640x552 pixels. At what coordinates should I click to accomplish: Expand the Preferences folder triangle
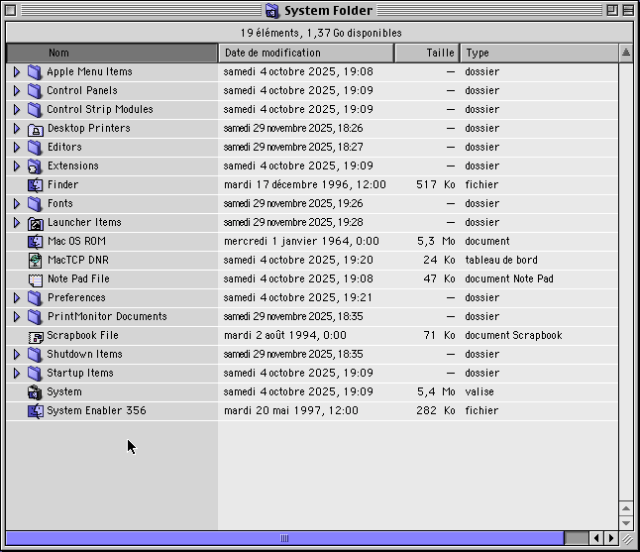pyautogui.click(x=16, y=298)
